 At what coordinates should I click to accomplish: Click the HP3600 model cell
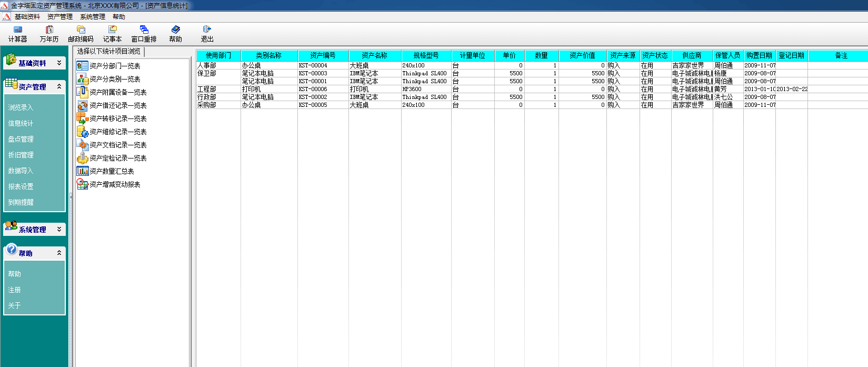coord(426,90)
